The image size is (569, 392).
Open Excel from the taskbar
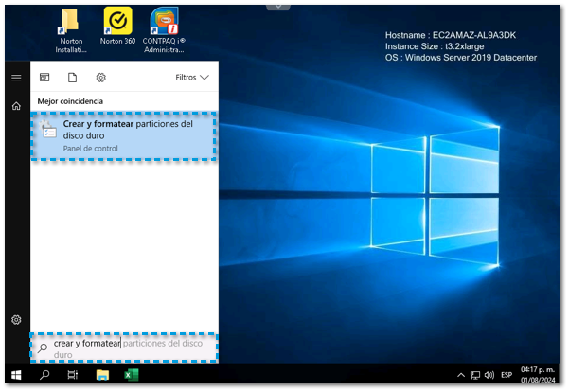pos(132,375)
